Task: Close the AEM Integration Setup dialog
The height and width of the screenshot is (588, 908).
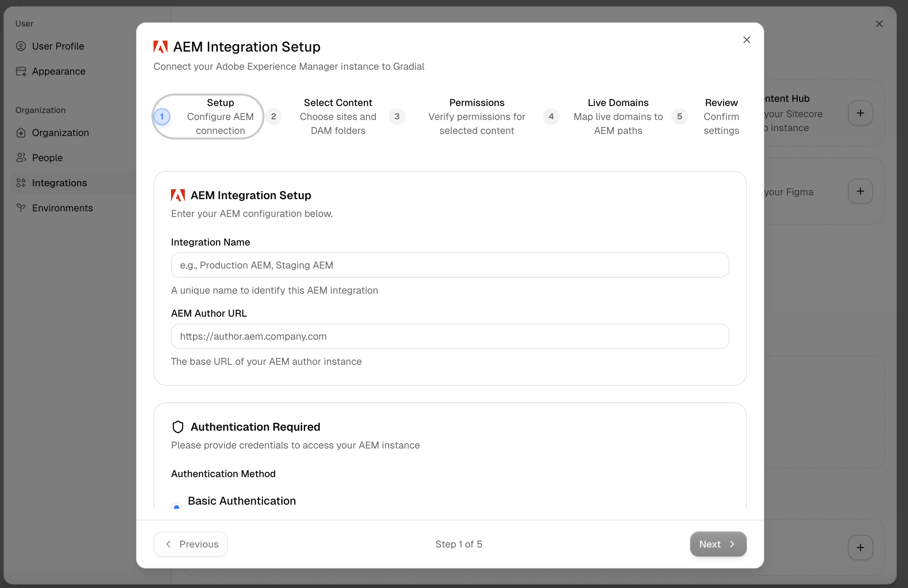Action: (746, 40)
